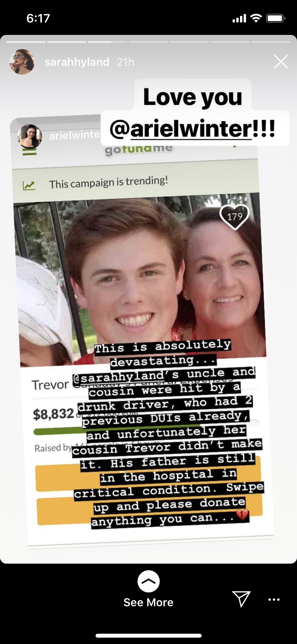Tap arielwinter's small profile picture
The image size is (297, 644).
pos(30,136)
